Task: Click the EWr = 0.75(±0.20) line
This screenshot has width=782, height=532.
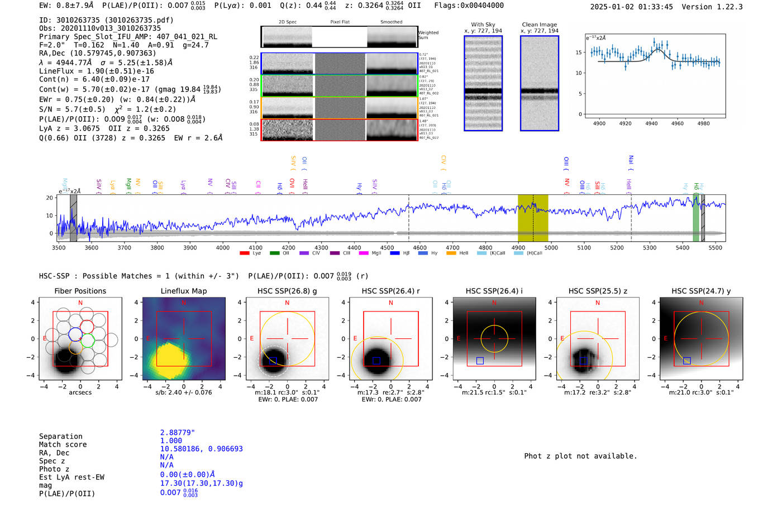Action: pyautogui.click(x=117, y=99)
